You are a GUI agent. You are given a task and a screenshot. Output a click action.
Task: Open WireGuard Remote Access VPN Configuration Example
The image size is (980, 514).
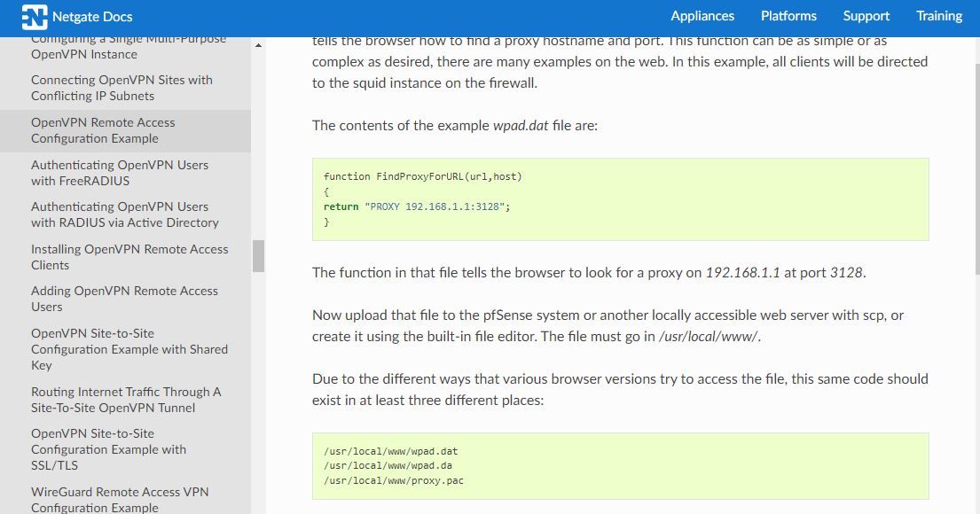[120, 500]
